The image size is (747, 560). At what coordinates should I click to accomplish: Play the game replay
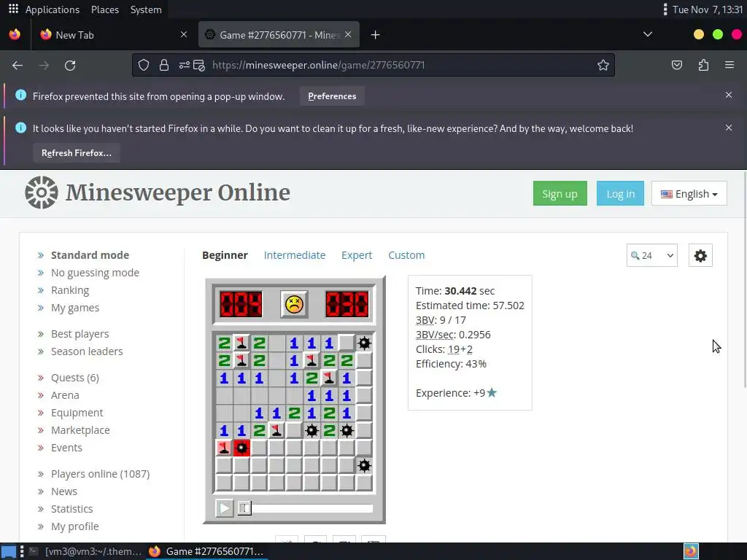[x=225, y=508]
